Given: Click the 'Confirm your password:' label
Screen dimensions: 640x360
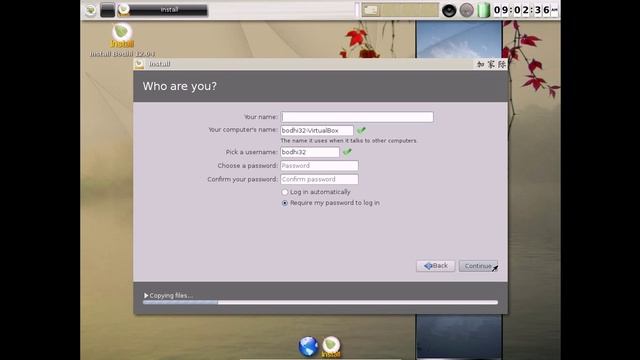Looking at the screenshot, I should pos(242,180).
